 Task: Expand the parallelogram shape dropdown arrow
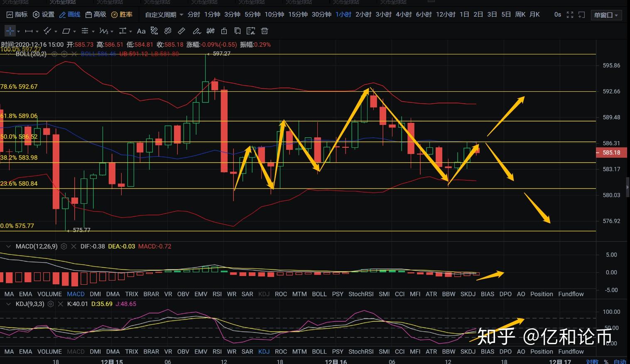74,32
